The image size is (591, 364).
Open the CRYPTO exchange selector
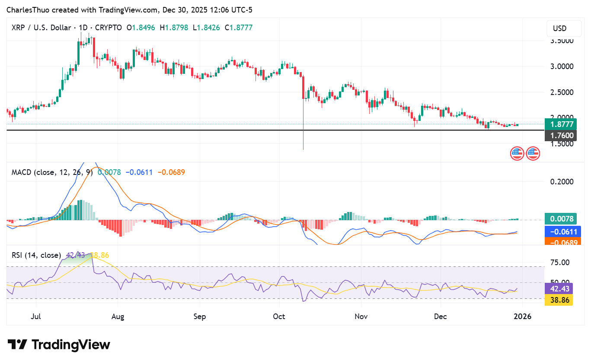click(109, 27)
